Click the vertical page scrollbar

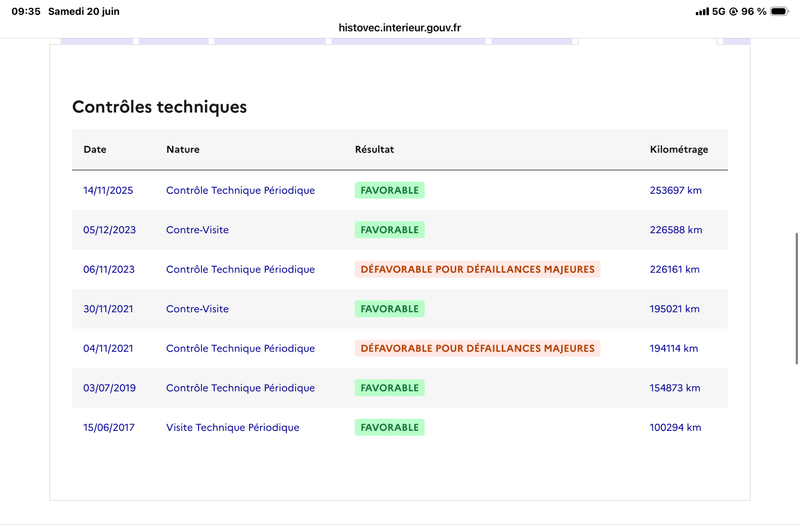point(796,298)
